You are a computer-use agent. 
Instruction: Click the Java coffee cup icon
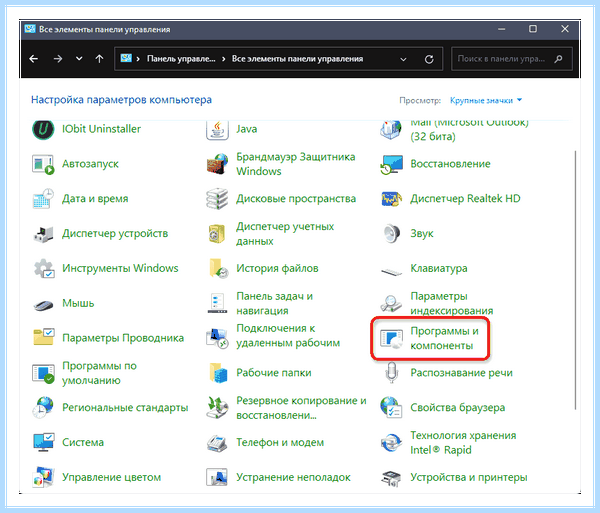[217, 130]
